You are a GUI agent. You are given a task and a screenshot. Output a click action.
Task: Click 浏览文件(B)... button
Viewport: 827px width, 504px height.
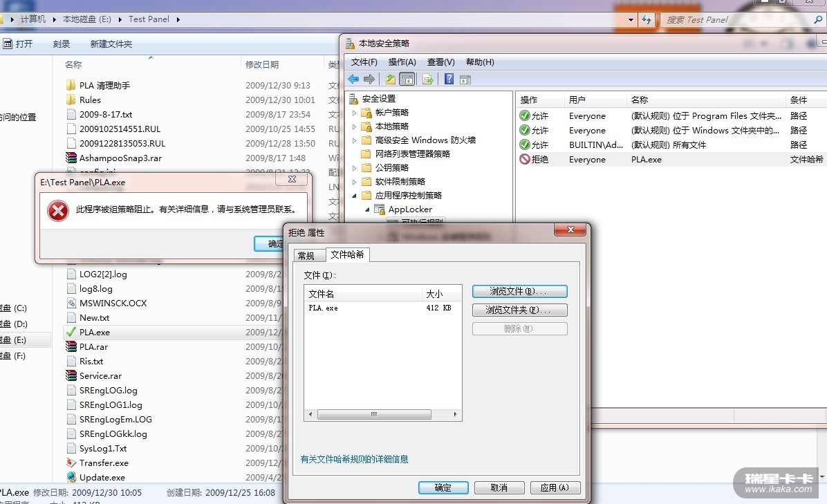tap(519, 291)
